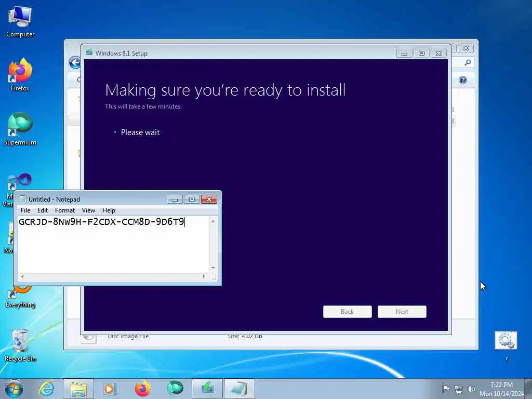This screenshot has height=399, width=532.
Task: Minimize the Notepad window
Action: [175, 199]
